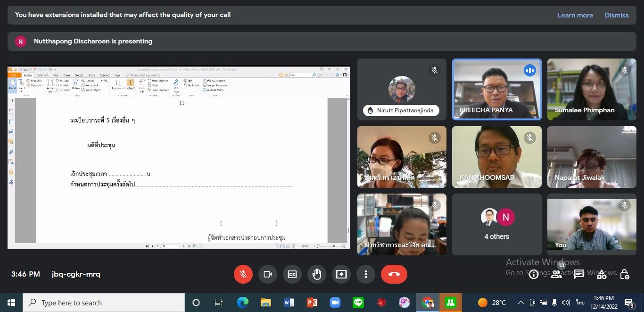Open the three-dot more options menu

(366, 274)
